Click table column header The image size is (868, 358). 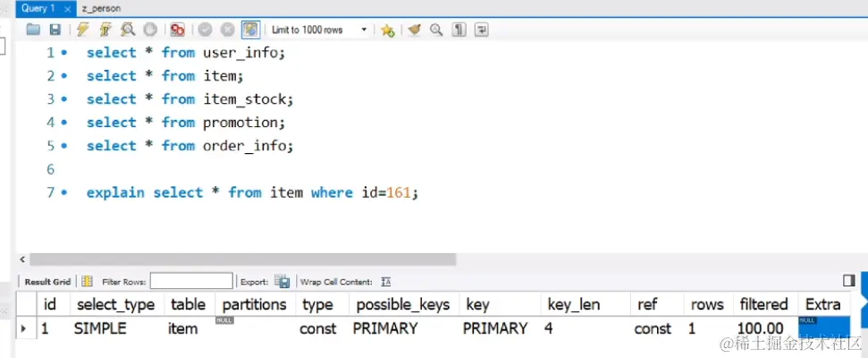tap(189, 304)
